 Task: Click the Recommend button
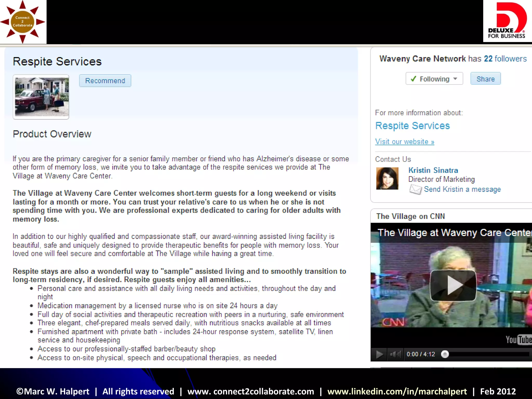[105, 81]
